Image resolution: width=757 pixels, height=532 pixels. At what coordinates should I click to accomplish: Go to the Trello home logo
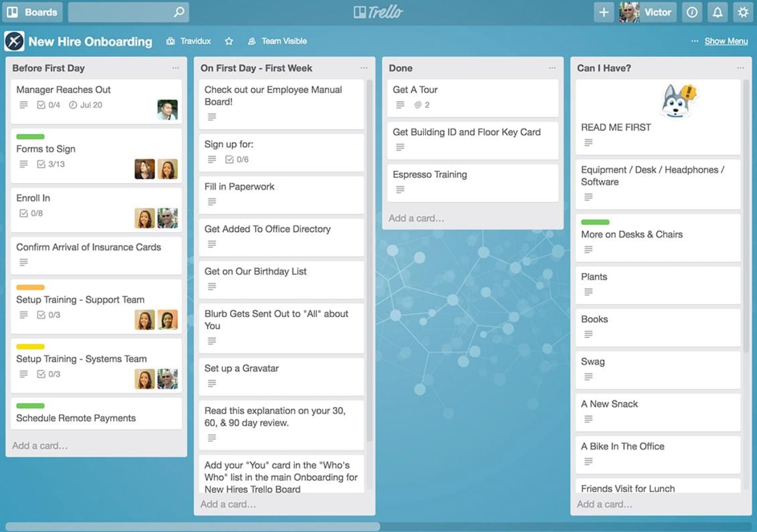378,12
